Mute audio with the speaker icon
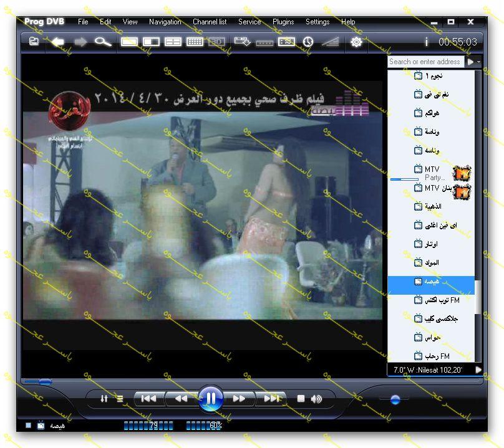Screen dimensions: 504x448 tap(316, 399)
